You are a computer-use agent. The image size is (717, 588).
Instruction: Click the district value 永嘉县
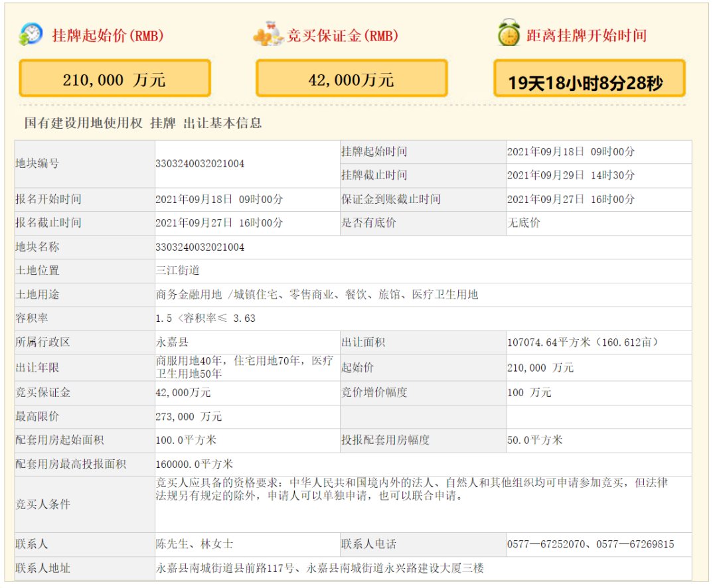pos(172,342)
